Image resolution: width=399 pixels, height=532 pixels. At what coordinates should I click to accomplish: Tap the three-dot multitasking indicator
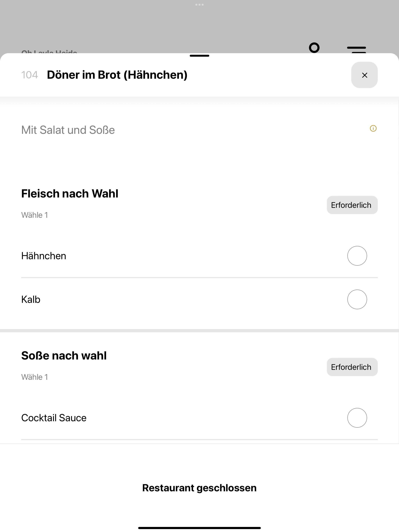pyautogui.click(x=199, y=4)
